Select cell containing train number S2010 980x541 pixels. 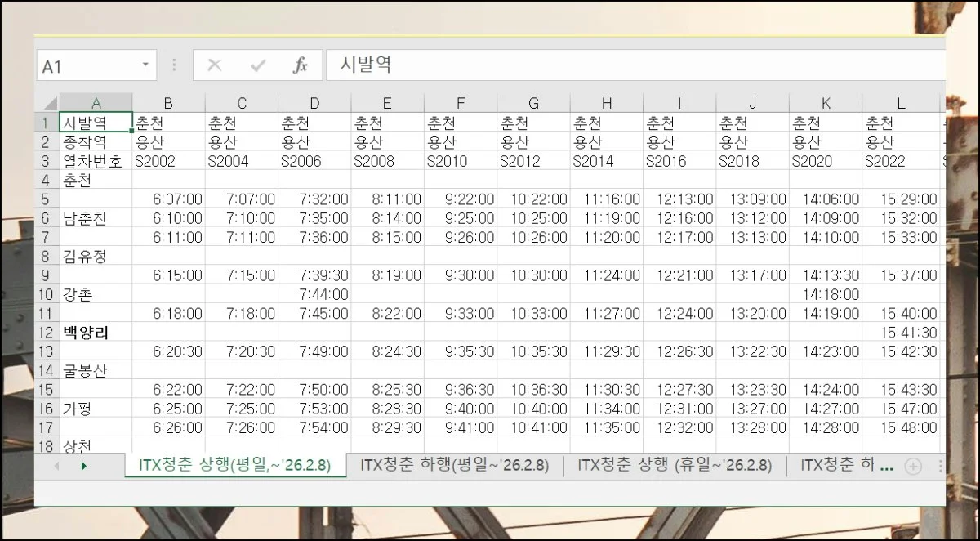coord(460,161)
